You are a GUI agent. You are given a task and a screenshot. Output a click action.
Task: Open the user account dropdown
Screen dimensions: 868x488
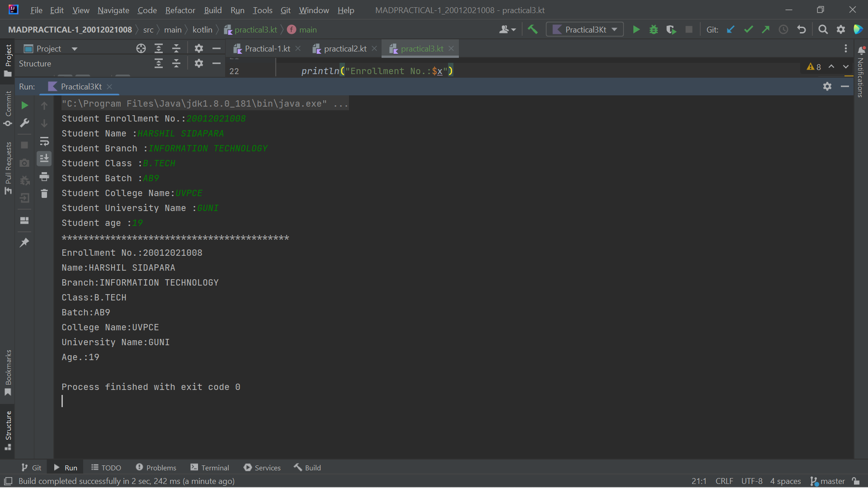tap(507, 30)
